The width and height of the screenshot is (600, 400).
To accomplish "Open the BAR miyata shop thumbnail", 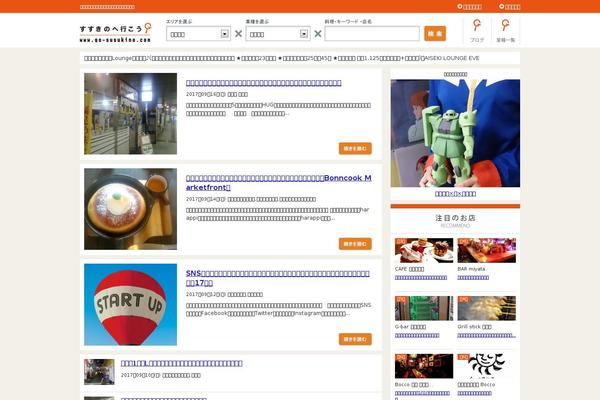I will click(487, 251).
